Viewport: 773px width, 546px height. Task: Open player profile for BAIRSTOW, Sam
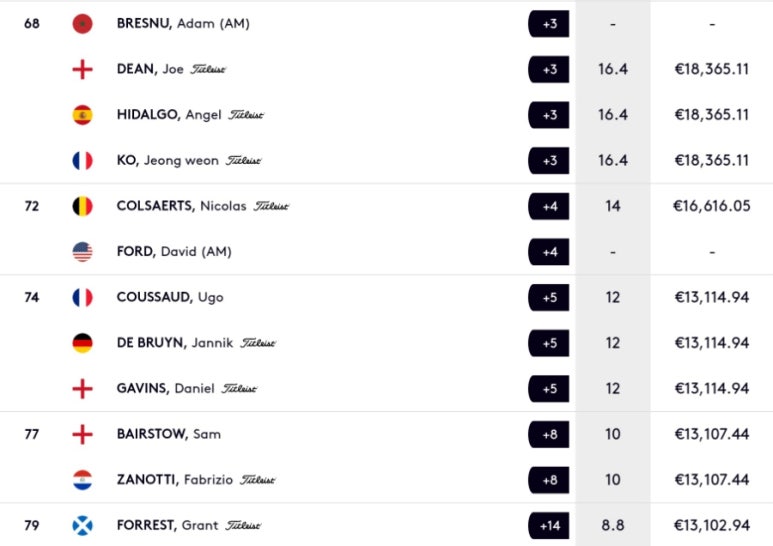click(x=169, y=434)
